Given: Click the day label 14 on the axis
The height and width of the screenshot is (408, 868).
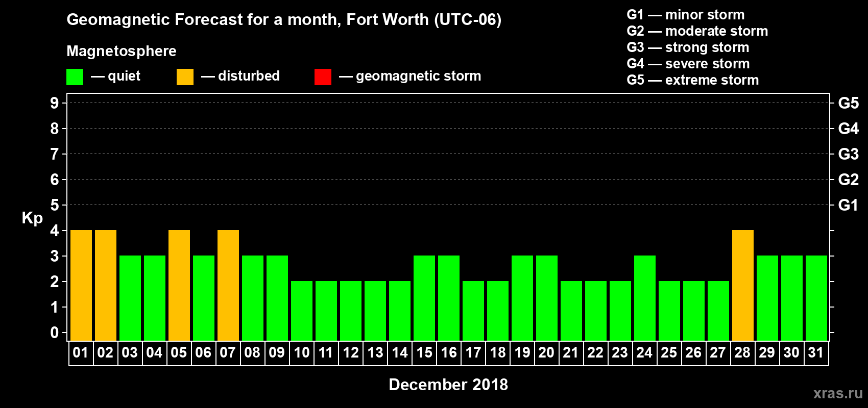Looking at the screenshot, I should pos(399,352).
